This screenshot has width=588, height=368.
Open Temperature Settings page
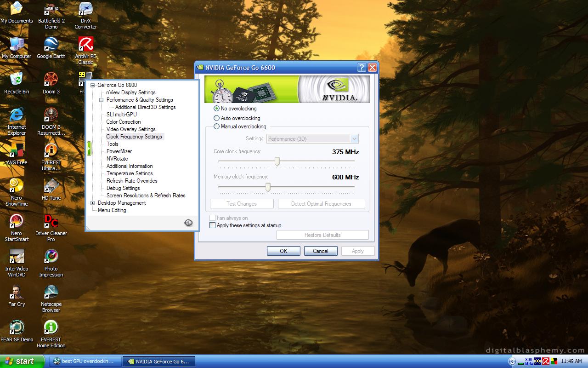coord(130,173)
